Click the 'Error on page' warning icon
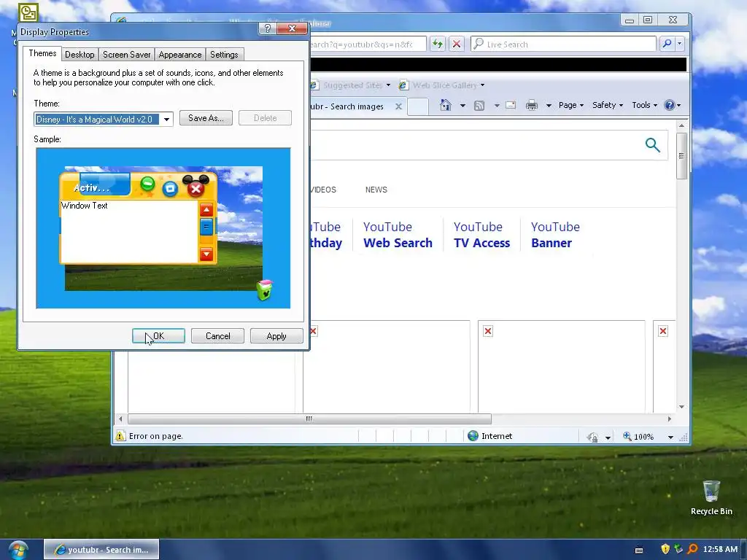The width and height of the screenshot is (747, 560). (x=120, y=436)
